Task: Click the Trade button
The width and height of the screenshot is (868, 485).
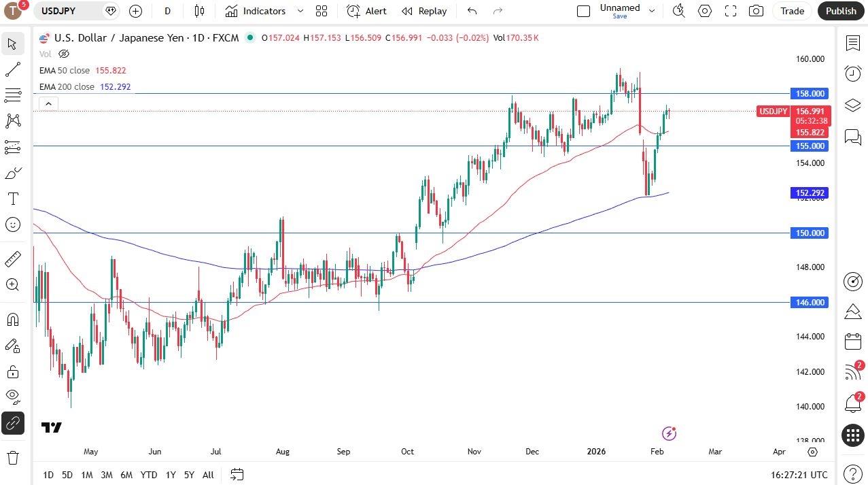Action: [x=792, y=11]
